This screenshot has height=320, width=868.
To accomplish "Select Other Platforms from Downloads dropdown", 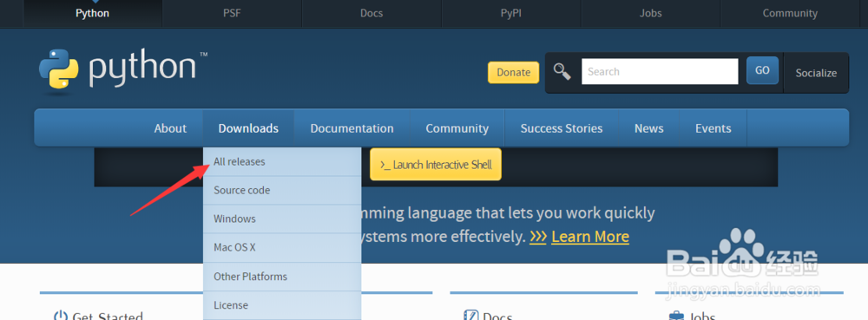I will [282, 277].
